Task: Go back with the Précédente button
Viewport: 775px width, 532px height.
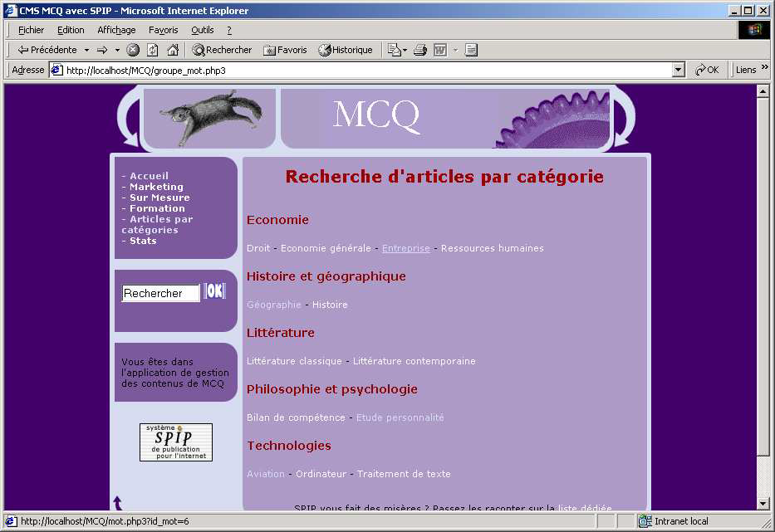Action: click(47, 50)
